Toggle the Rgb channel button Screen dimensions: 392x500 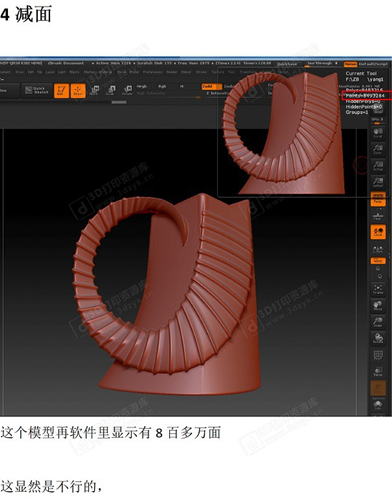[x=162, y=87]
